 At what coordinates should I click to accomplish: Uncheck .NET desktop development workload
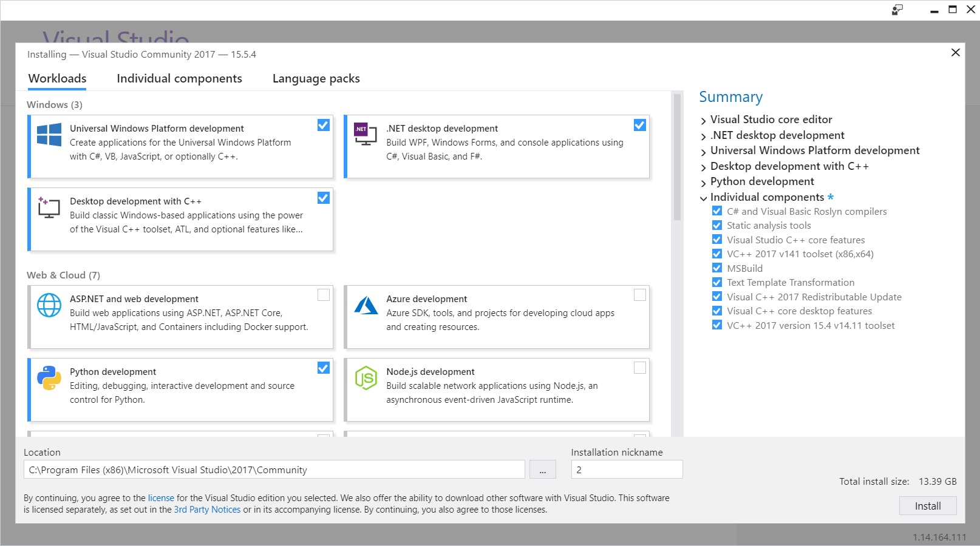click(640, 125)
